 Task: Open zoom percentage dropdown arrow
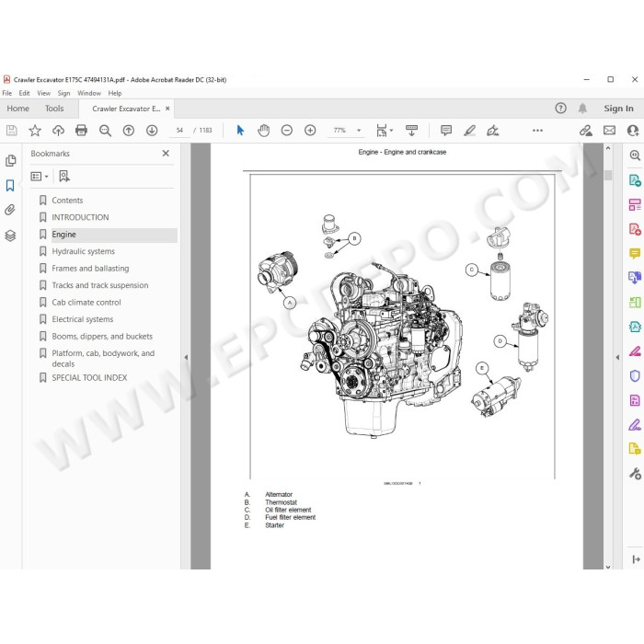click(359, 131)
